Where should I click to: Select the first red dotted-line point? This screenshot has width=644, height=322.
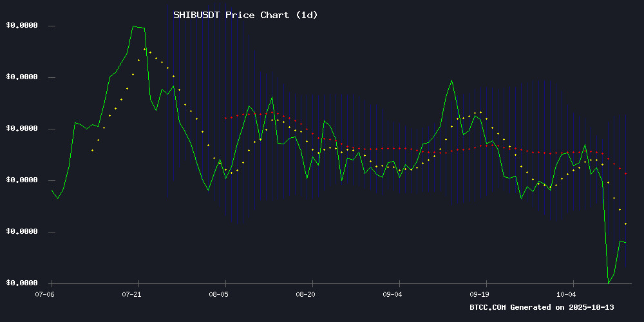225,118
